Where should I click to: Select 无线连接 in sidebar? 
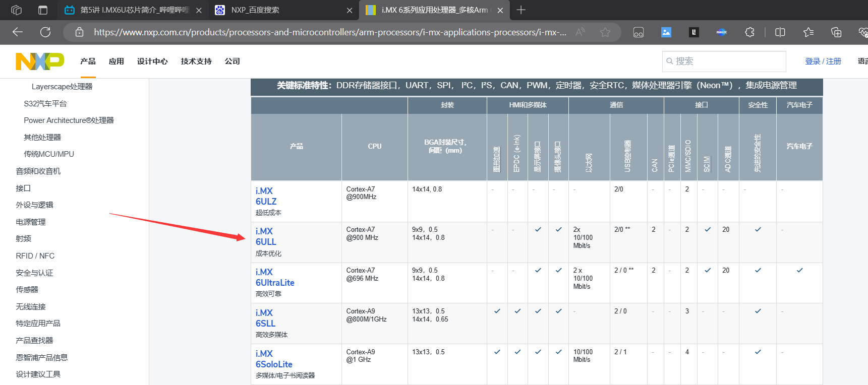[31, 306]
